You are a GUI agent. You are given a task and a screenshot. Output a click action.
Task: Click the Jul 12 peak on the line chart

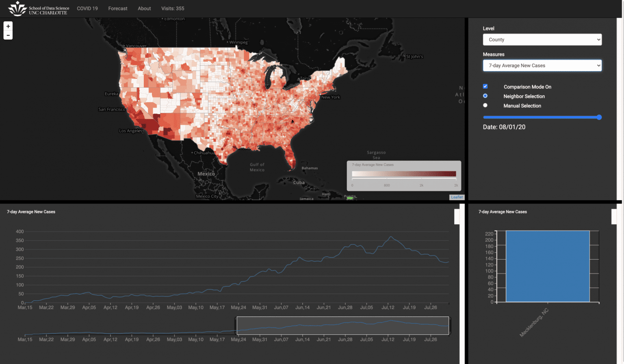click(391, 236)
